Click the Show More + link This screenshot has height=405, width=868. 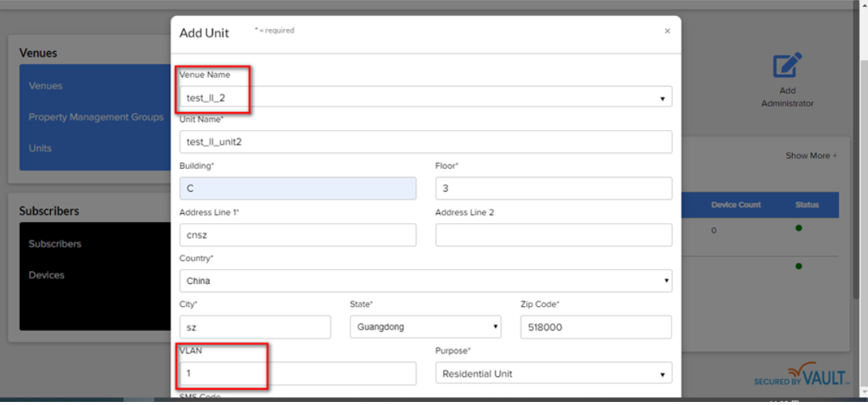point(811,156)
